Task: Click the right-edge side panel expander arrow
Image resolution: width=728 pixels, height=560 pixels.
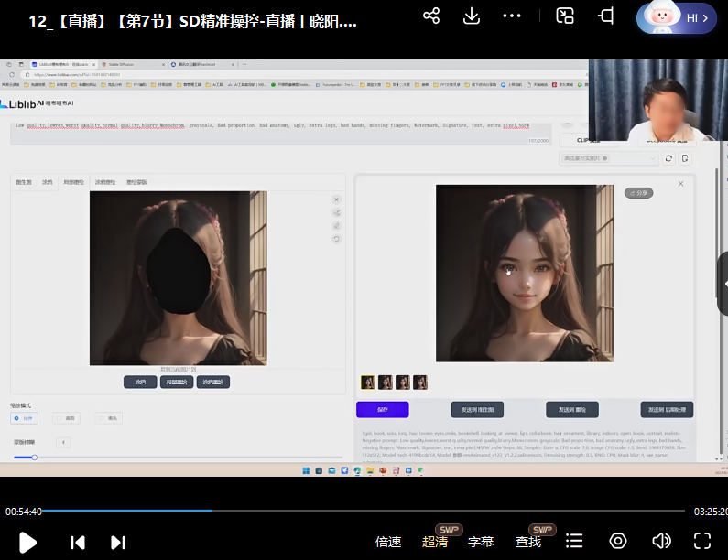Action: coord(723,285)
